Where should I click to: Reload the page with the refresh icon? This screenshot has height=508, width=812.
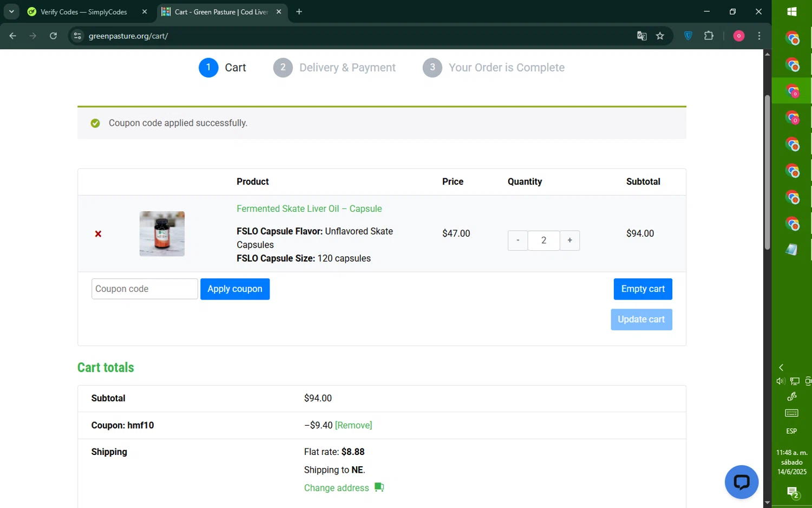[x=53, y=36]
